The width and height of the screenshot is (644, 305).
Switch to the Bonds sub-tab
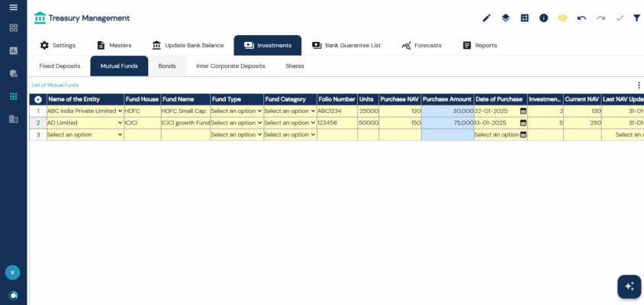click(167, 66)
